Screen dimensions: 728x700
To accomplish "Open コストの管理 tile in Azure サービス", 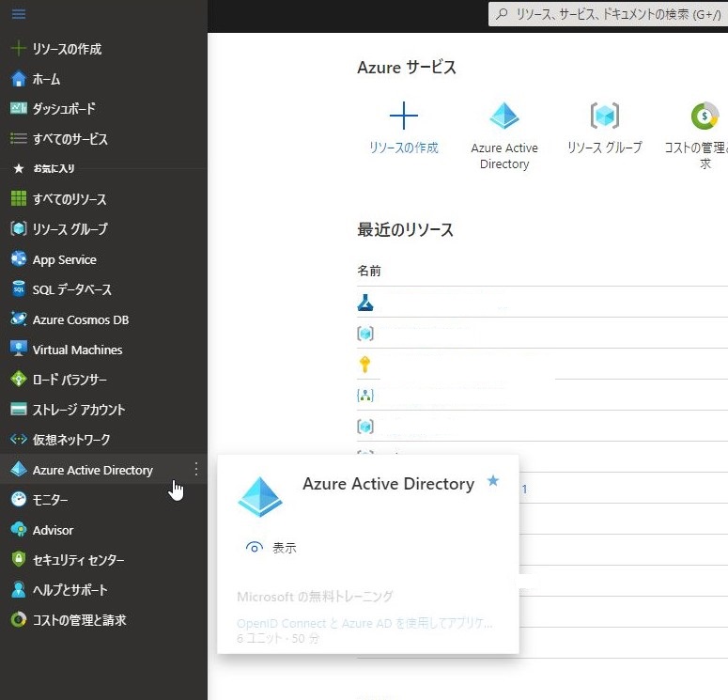I will click(696, 136).
